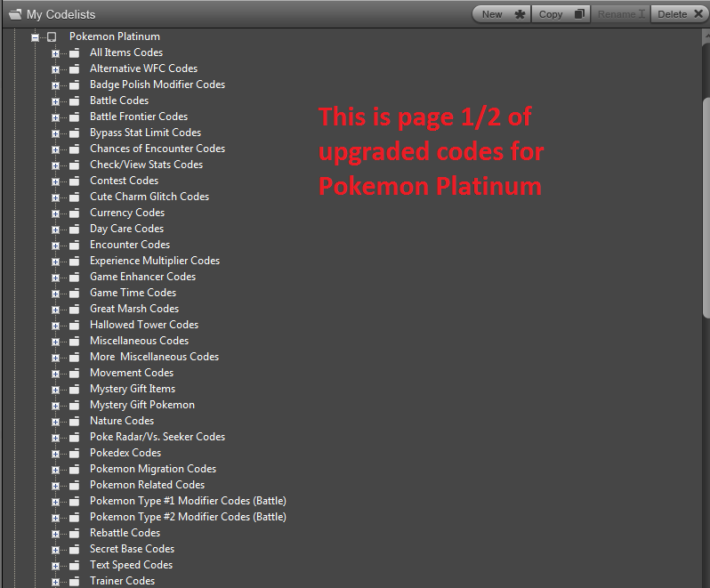This screenshot has width=710, height=588.
Task: Click the Great Marsh Codes folder icon
Action: [x=74, y=309]
